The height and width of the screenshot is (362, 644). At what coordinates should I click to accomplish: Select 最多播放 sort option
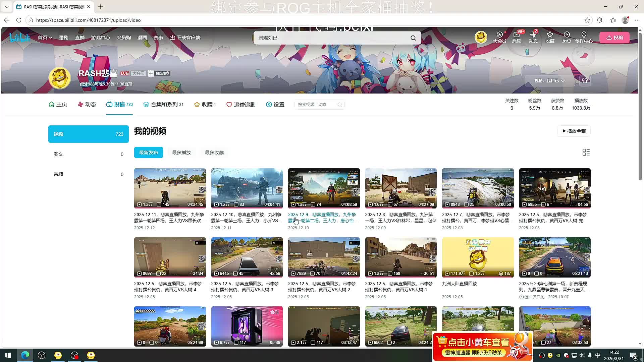coord(181,153)
